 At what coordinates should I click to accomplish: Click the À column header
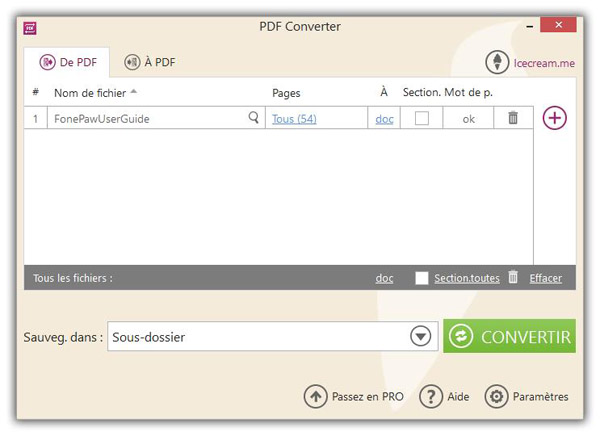(x=384, y=91)
